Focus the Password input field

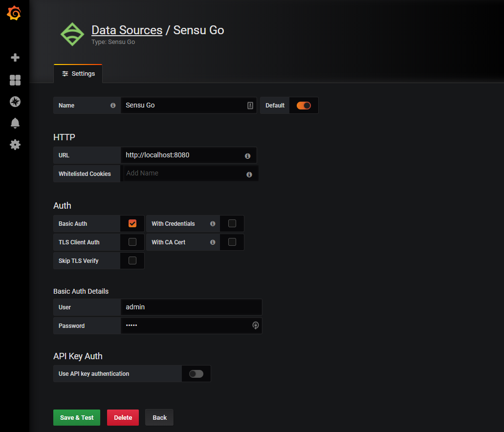pyautogui.click(x=191, y=326)
